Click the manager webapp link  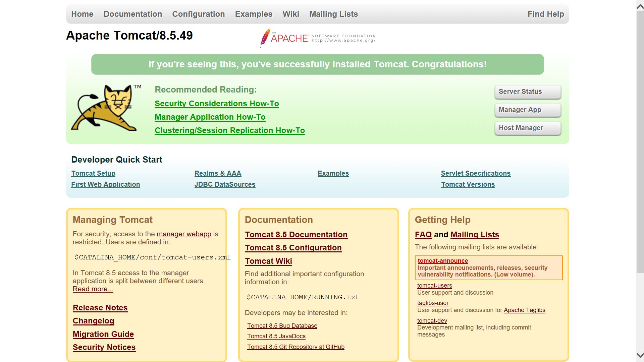point(184,234)
